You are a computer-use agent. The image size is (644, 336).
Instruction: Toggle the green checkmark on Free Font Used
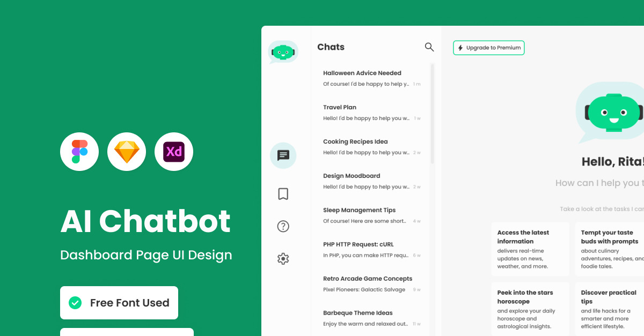[x=75, y=303]
